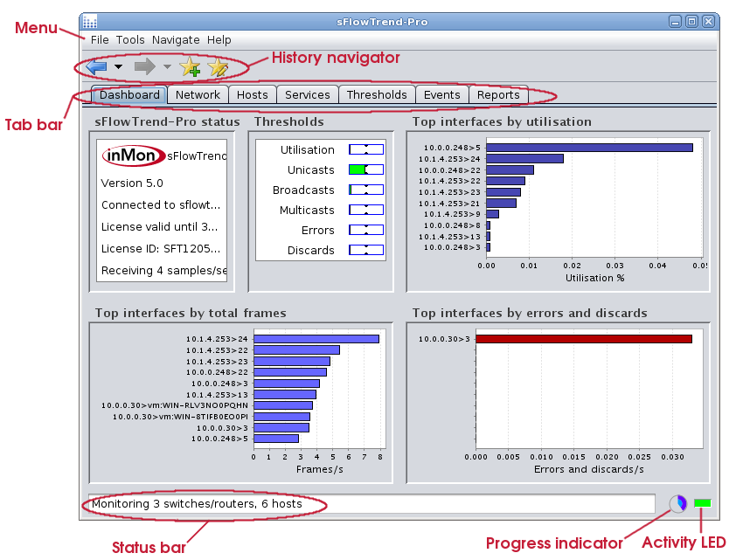Image resolution: width=736 pixels, height=560 pixels.
Task: Click the inMon logo
Action: pyautogui.click(x=133, y=156)
